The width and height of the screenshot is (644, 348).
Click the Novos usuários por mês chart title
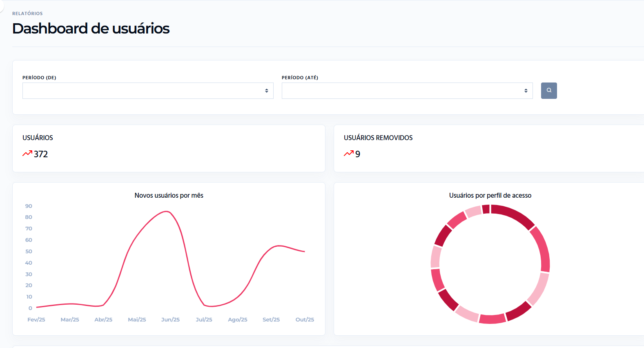tap(169, 195)
